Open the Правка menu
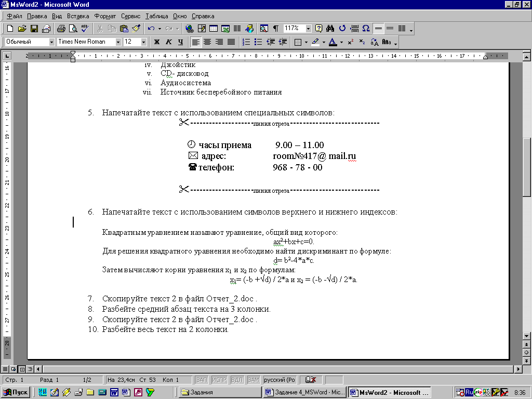Image resolution: width=532 pixels, height=399 pixels. (x=37, y=16)
